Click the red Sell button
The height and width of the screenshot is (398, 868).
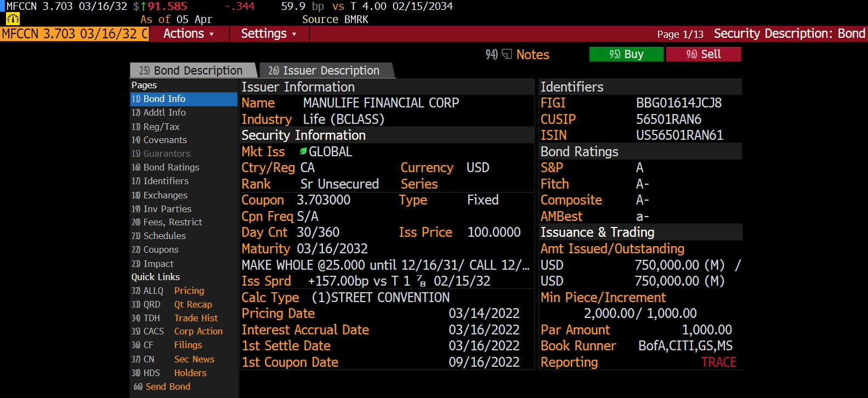(x=704, y=54)
